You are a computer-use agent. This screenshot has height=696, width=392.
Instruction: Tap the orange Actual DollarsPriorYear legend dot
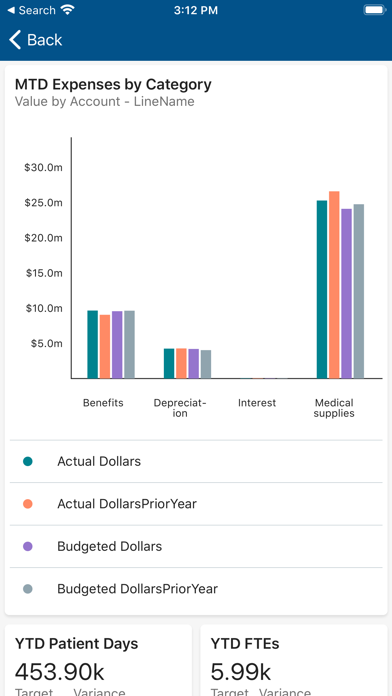pyautogui.click(x=28, y=504)
